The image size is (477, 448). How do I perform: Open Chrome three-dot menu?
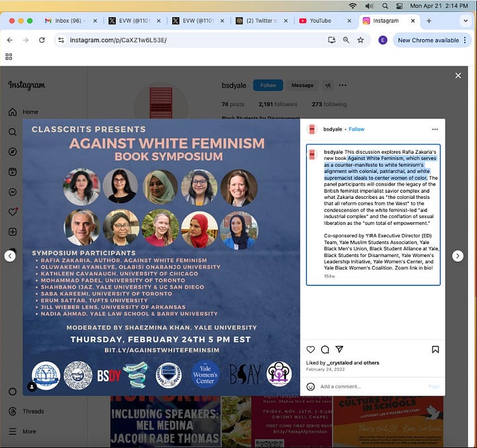coord(465,40)
